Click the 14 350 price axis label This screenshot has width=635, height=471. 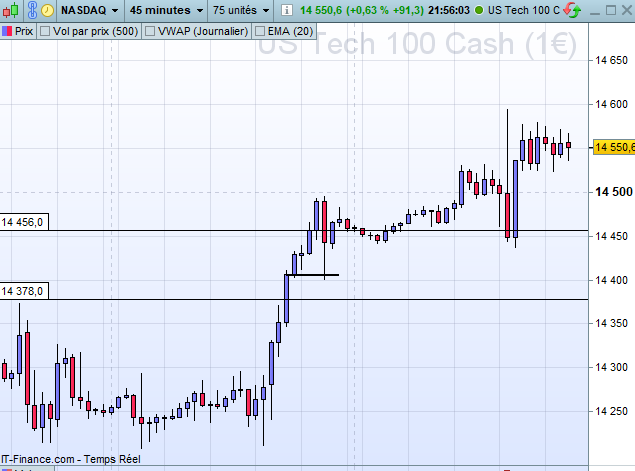coord(611,323)
